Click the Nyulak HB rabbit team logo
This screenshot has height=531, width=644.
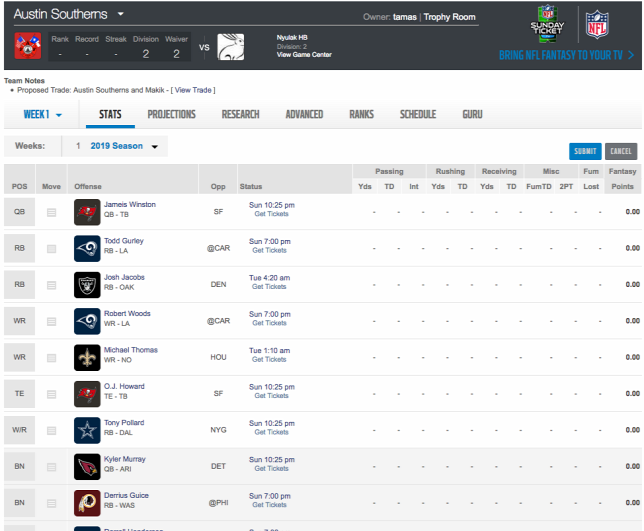(x=230, y=47)
